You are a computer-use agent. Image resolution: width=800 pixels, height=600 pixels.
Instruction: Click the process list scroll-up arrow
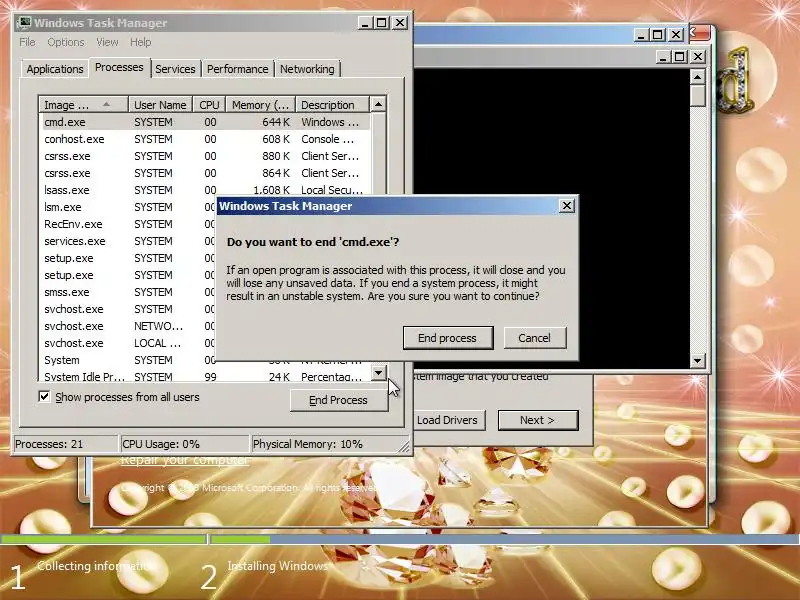(378, 104)
